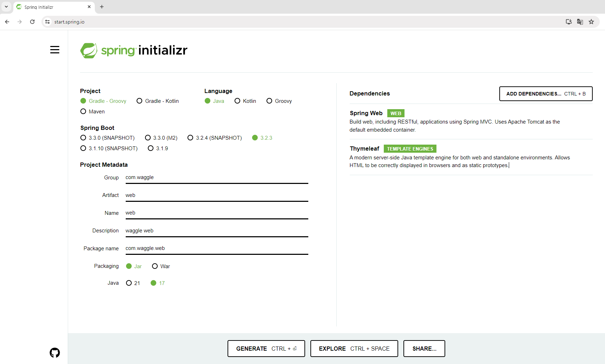605x364 pixels.
Task: Focus the Artifact input field
Action: [x=217, y=196]
